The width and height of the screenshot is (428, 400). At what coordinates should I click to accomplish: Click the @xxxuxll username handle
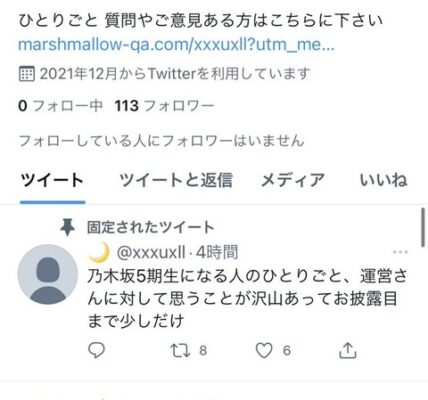[151, 252]
